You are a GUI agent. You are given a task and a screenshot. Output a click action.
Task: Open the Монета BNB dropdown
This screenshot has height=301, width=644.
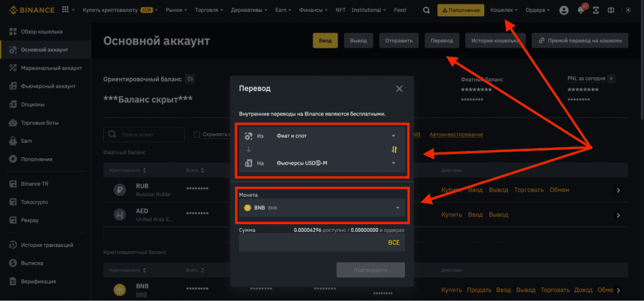(321, 208)
